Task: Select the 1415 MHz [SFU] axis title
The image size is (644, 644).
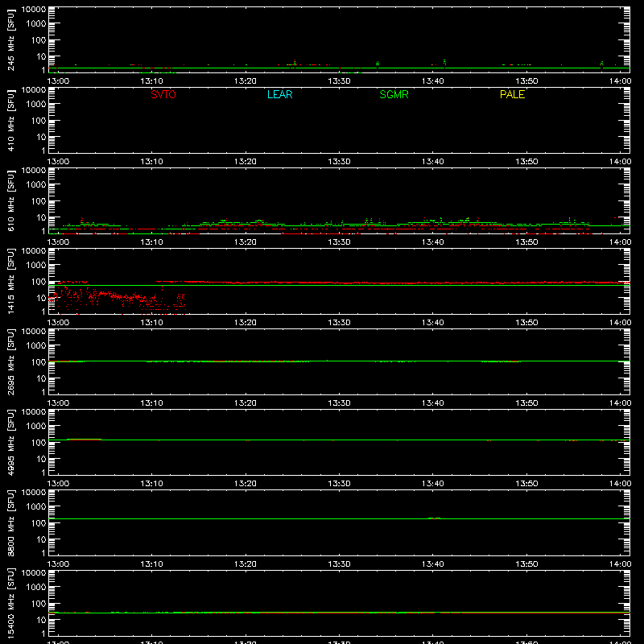Action: 10,282
